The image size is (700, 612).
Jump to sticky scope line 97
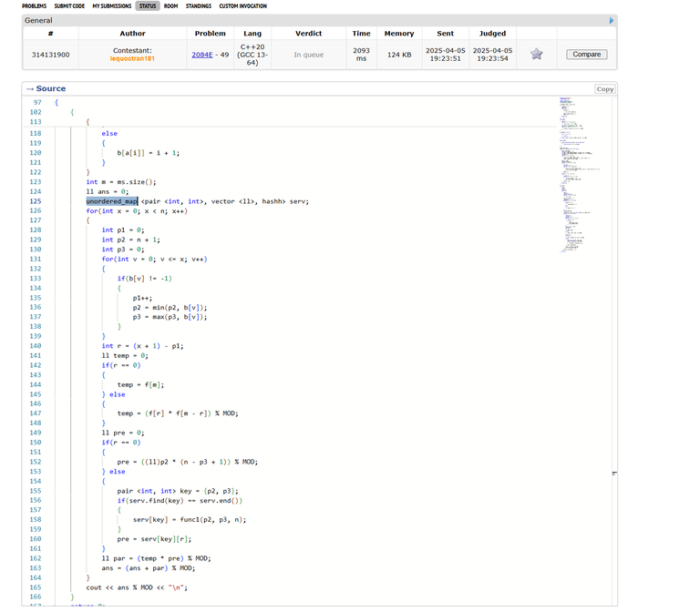(36, 102)
